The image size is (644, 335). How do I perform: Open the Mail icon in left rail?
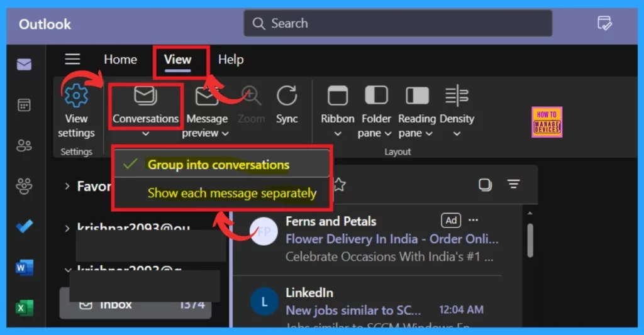click(25, 65)
